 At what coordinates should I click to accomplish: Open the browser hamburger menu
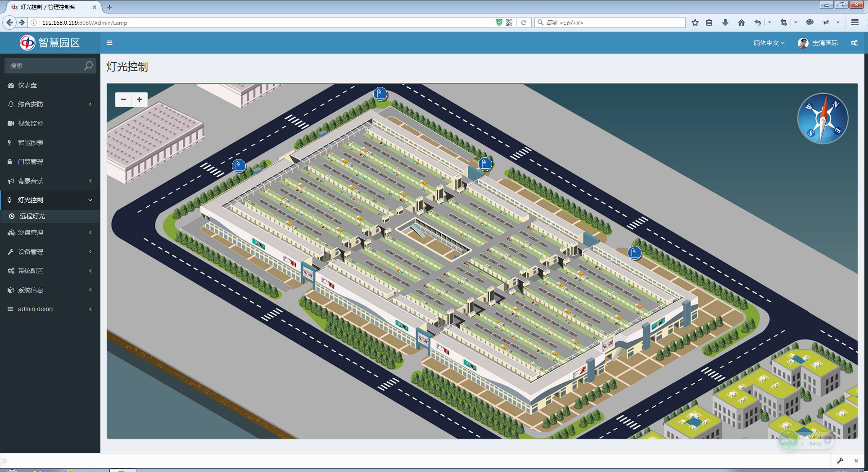point(854,23)
